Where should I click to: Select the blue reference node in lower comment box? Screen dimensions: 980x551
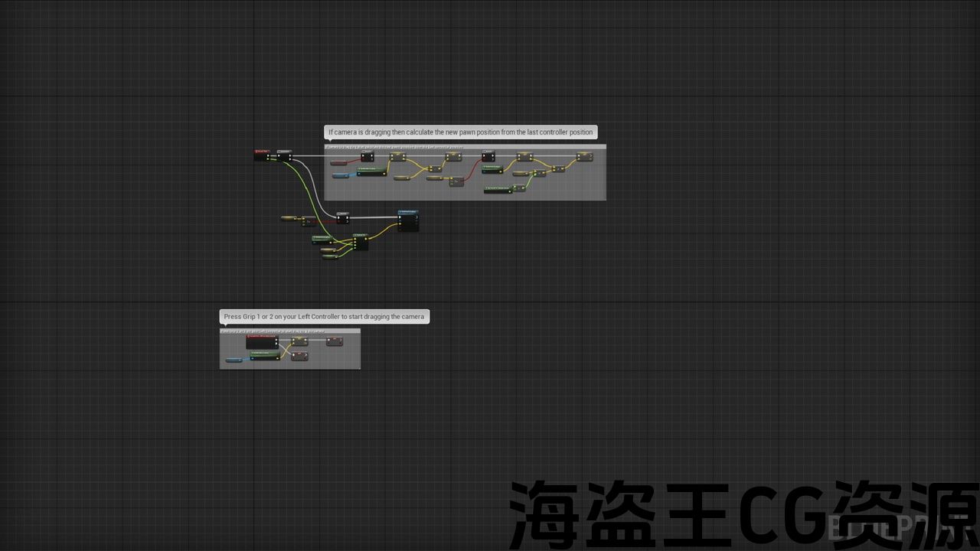[234, 360]
